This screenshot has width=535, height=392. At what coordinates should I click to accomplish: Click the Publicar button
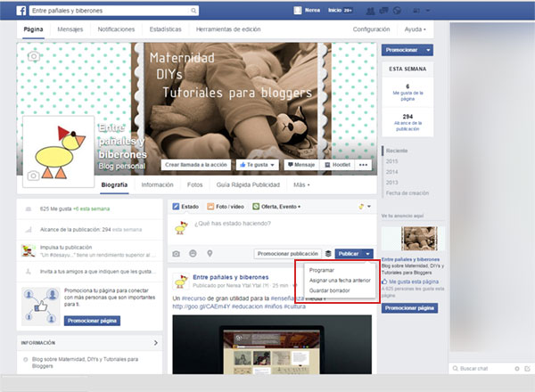tap(349, 254)
